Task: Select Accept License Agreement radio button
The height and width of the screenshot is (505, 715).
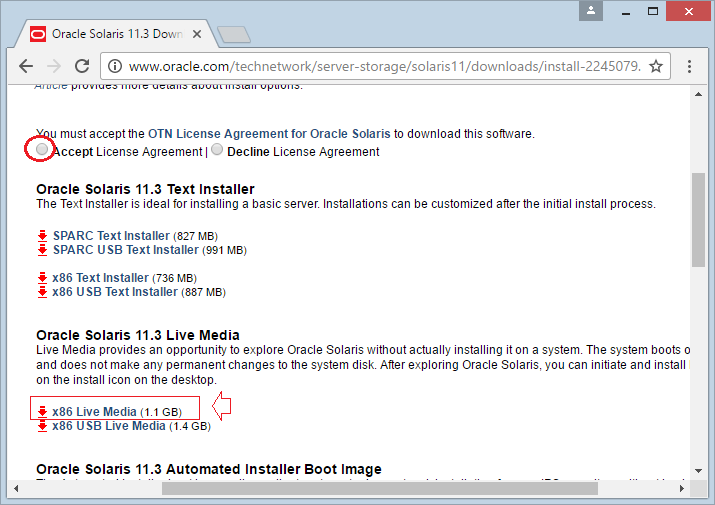Action: tap(41, 149)
